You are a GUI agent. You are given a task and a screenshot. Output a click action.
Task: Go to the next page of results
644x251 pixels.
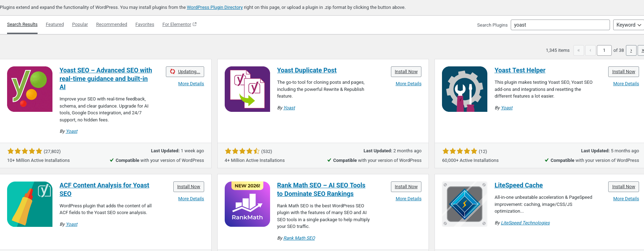[631, 50]
